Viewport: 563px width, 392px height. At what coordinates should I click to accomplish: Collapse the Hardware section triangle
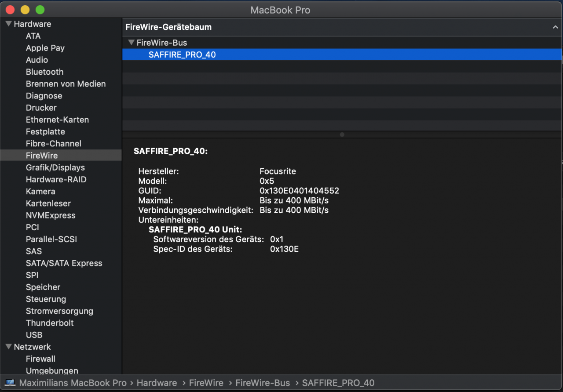tap(9, 24)
